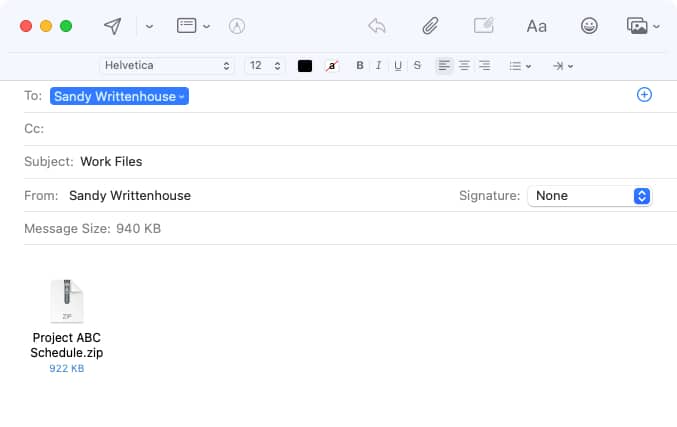Expand photo browser dropdown chevron

[x=656, y=27]
